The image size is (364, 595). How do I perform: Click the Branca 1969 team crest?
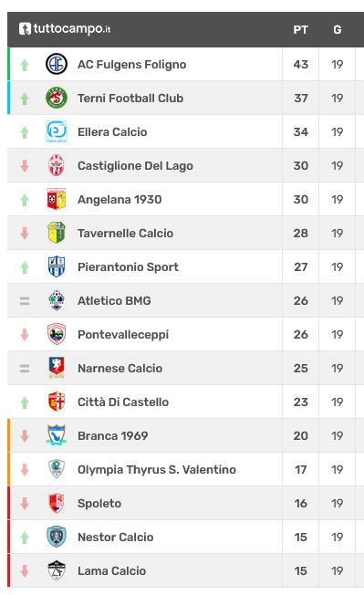[x=57, y=435]
